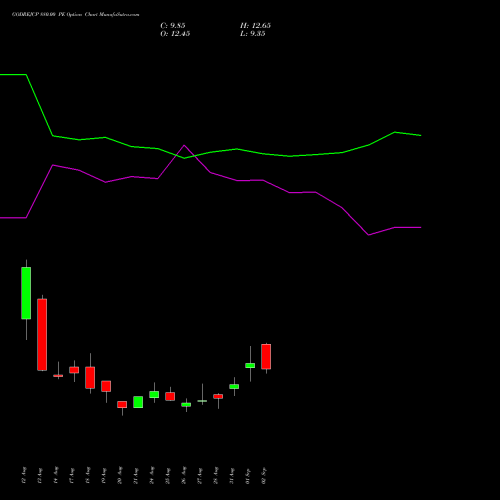Click the close value C: 9.85
500x500 pixels.
[173, 26]
